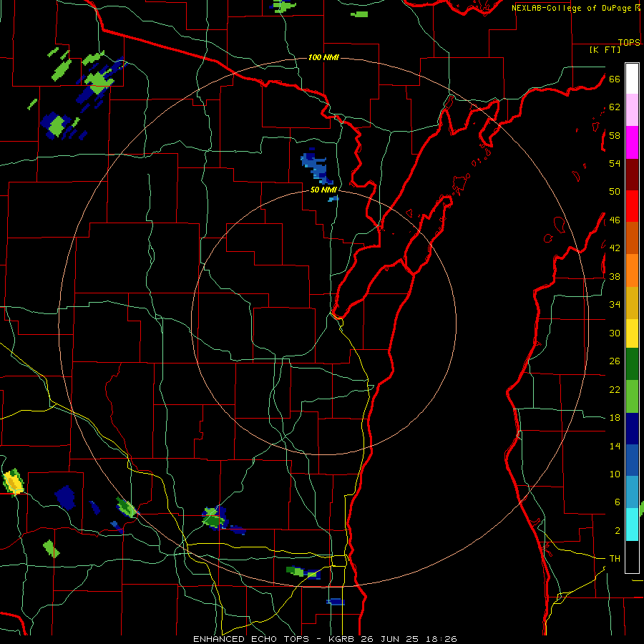
Task: Click the navy blue legend swatch
Action: [x=632, y=429]
